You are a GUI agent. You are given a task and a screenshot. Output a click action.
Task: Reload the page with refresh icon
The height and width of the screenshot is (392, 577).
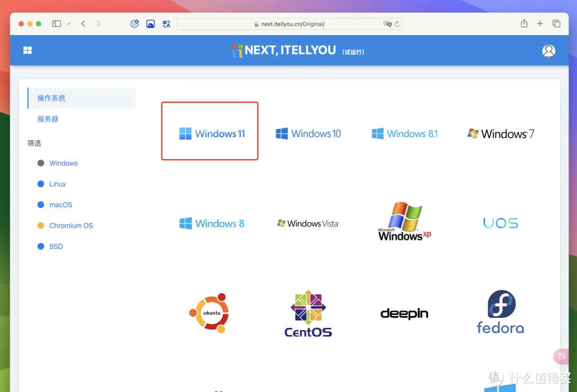pos(397,24)
